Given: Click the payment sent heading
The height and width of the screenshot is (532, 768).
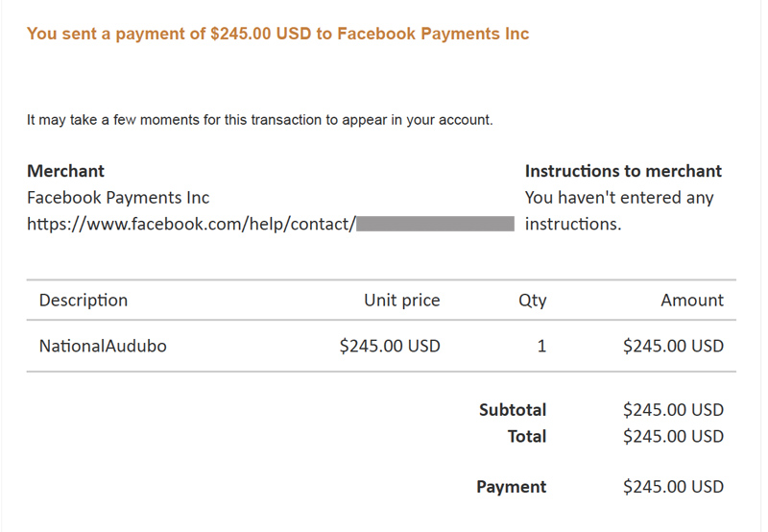Looking at the screenshot, I should (x=277, y=34).
